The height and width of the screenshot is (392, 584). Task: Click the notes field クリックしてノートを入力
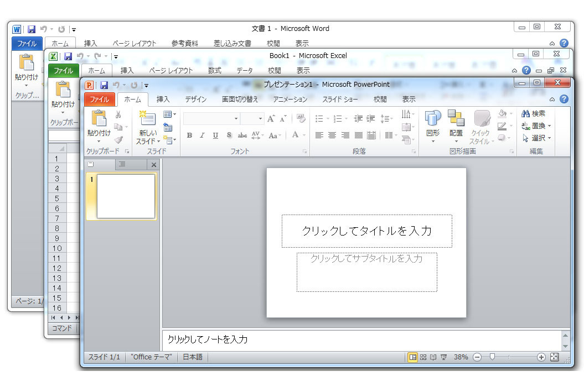click(363, 339)
